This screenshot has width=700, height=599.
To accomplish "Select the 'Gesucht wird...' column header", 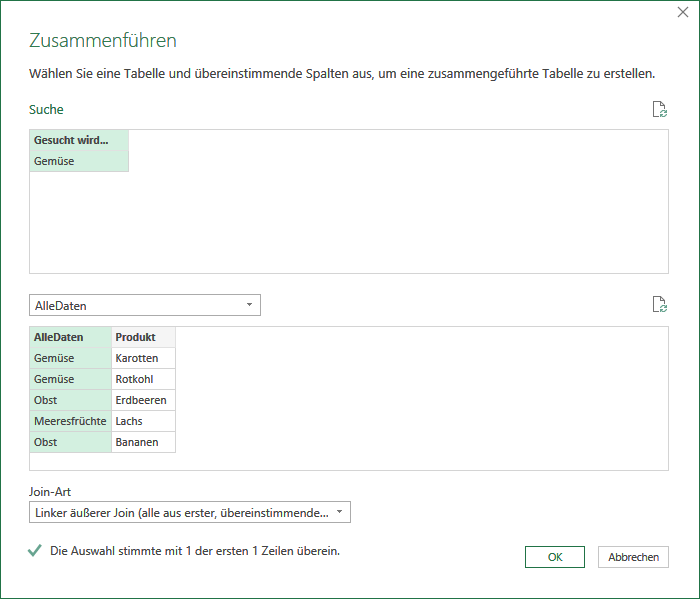I will 79,140.
